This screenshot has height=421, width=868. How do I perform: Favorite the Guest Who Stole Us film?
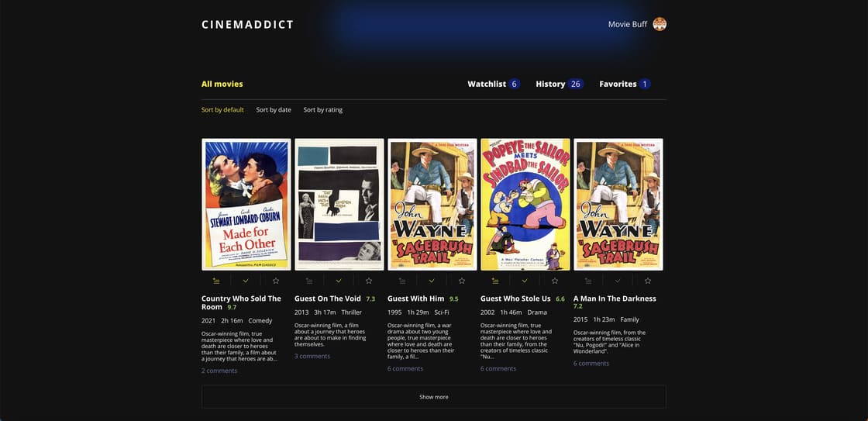point(555,281)
